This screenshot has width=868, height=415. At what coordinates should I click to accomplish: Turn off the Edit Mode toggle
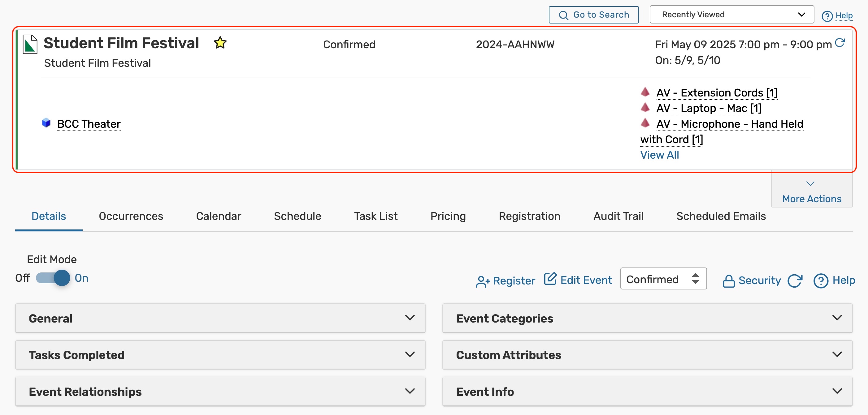tap(53, 278)
